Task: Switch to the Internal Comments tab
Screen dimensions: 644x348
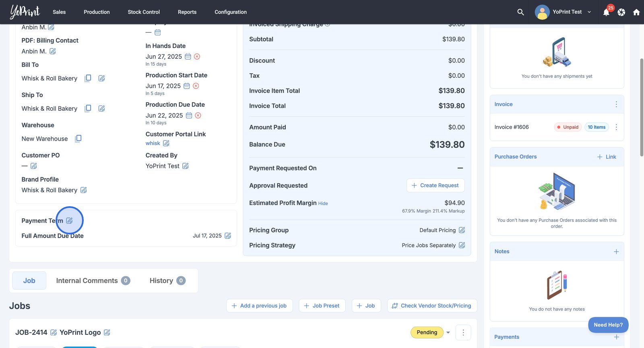Action: coord(93,281)
